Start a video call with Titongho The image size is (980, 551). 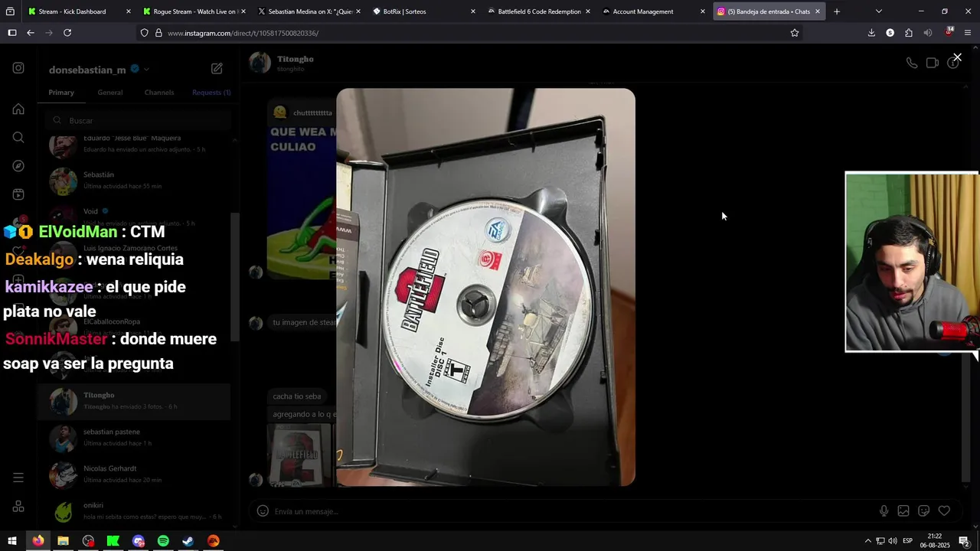click(x=932, y=63)
